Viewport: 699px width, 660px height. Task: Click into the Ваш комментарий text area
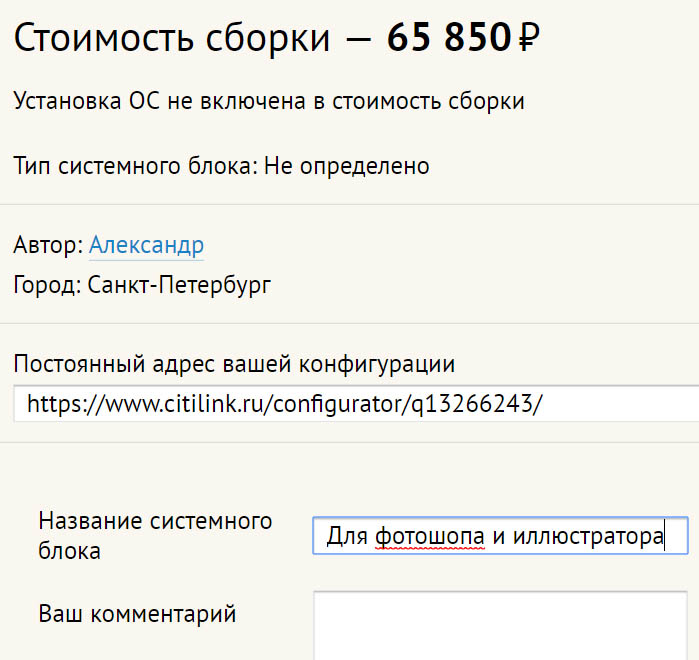tap(500, 624)
